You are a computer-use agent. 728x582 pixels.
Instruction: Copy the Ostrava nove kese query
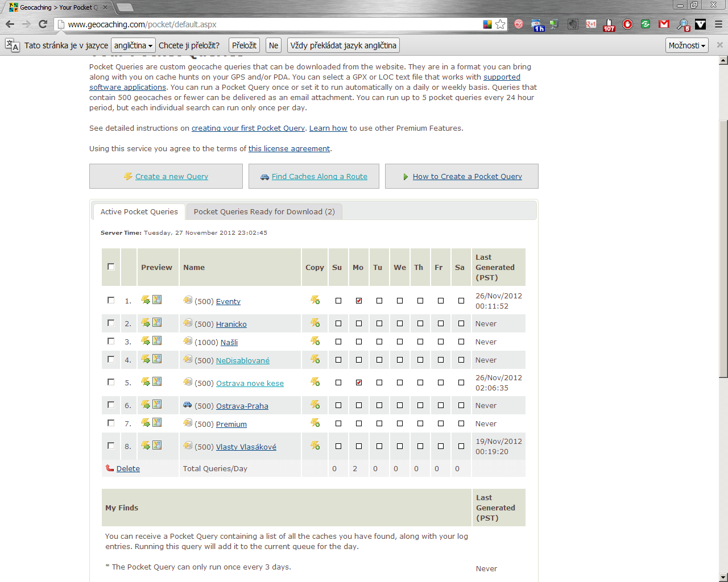pyautogui.click(x=315, y=382)
